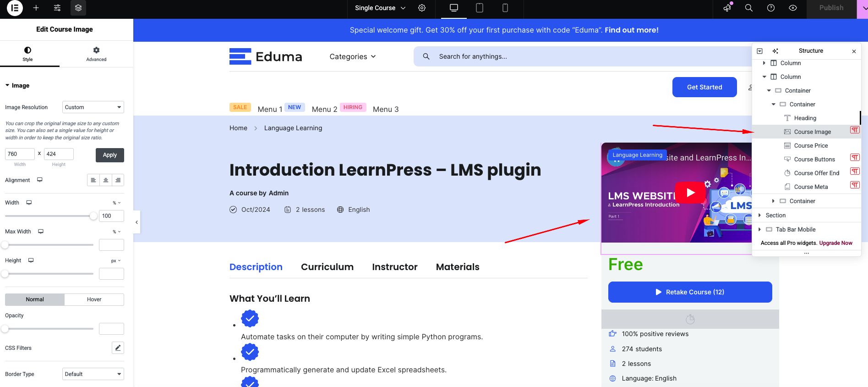The width and height of the screenshot is (868, 387).
Task: Click the Elementor logo icon
Action: pos(15,8)
